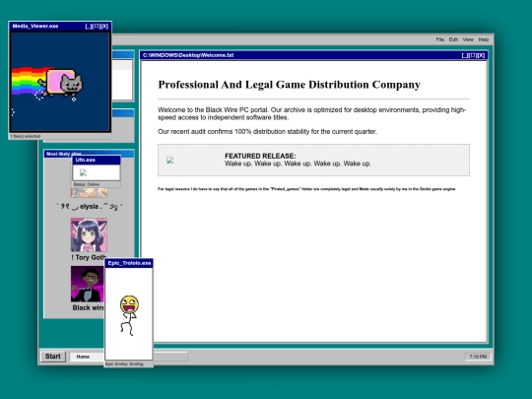Minimize the Welcome.txt window
The width and height of the screenshot is (532, 399).
465,55
